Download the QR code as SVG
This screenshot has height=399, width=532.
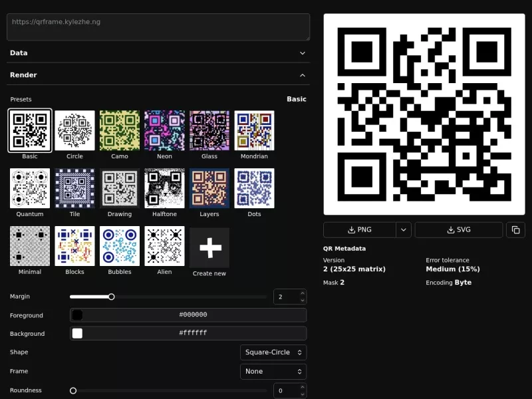tap(459, 230)
